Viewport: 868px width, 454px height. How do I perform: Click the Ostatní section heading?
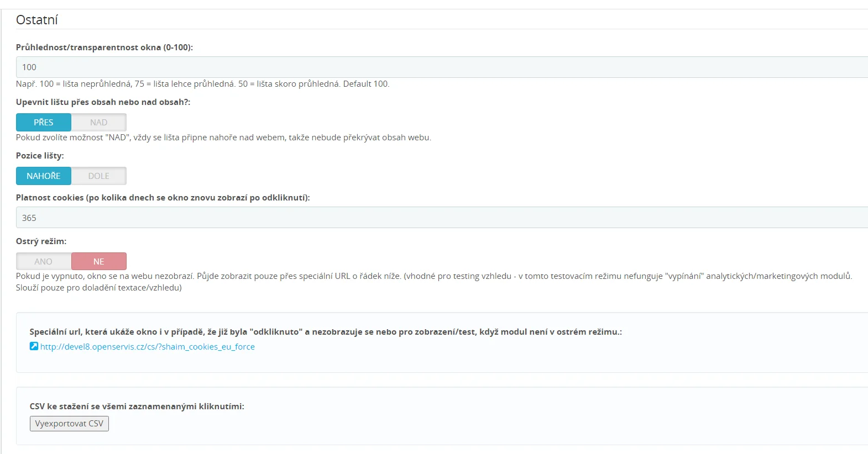[x=37, y=20]
